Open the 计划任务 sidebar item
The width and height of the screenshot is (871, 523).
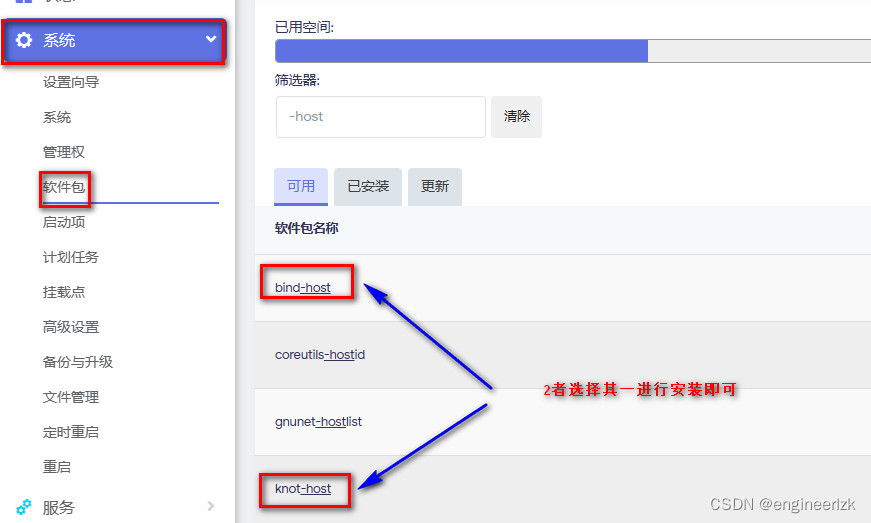[x=71, y=257]
